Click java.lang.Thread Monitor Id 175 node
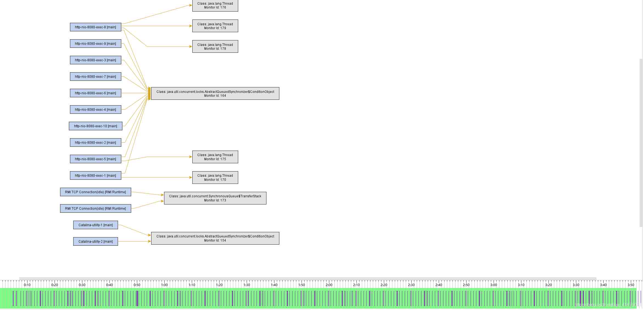The width and height of the screenshot is (644, 310). tap(215, 157)
